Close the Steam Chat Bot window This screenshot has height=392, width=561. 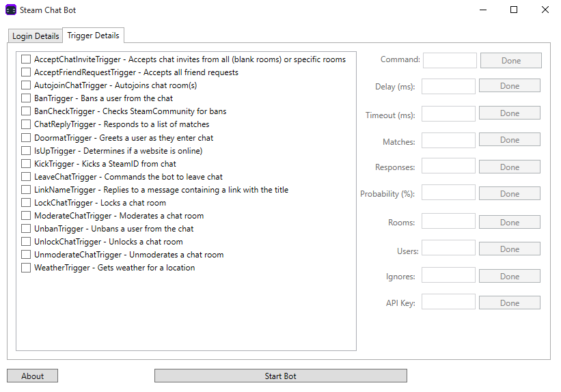click(545, 10)
